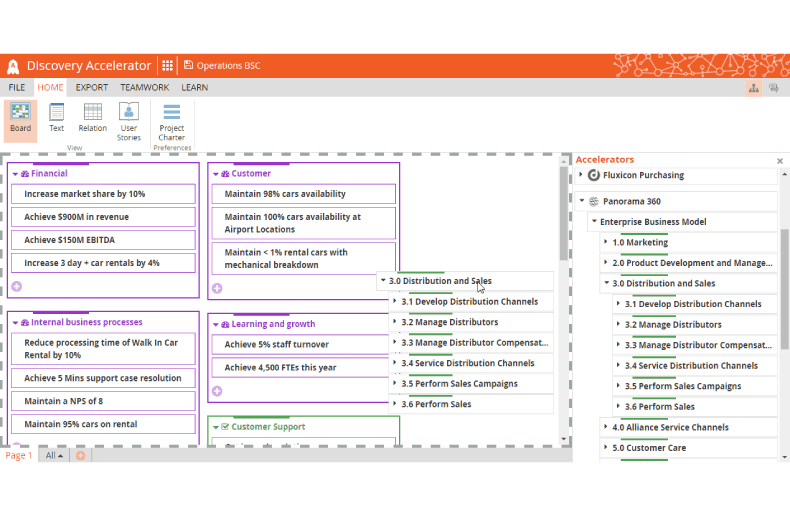
Task: Add new item in Financial card
Action: tap(17, 286)
